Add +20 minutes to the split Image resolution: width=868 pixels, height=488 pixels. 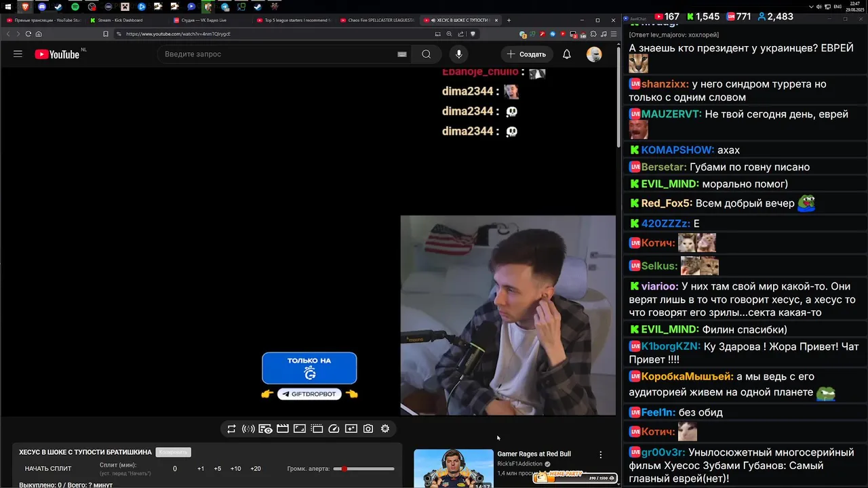[256, 469]
